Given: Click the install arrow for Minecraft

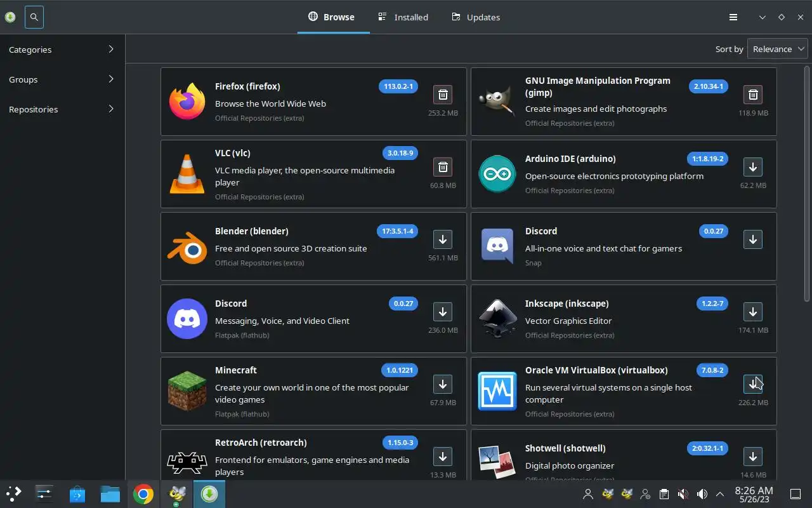Looking at the screenshot, I should coord(443,384).
